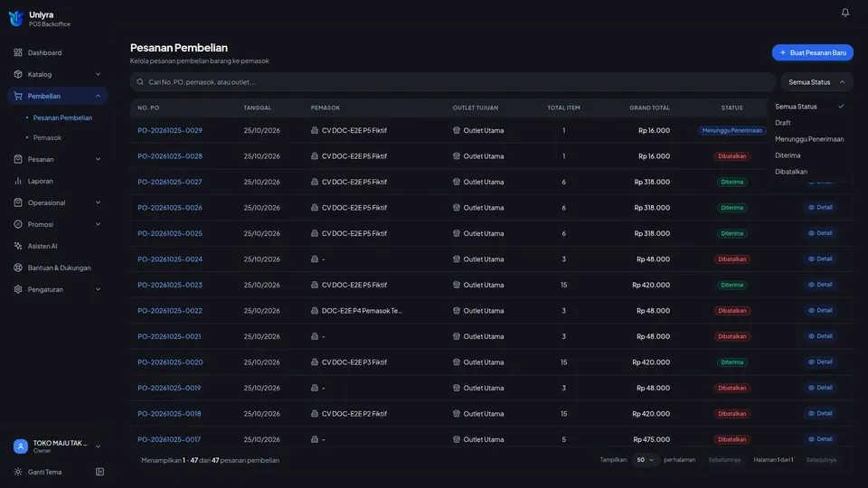Open PO-20261025-0028 link
Viewport: 868px width, 488px height.
pyautogui.click(x=170, y=156)
